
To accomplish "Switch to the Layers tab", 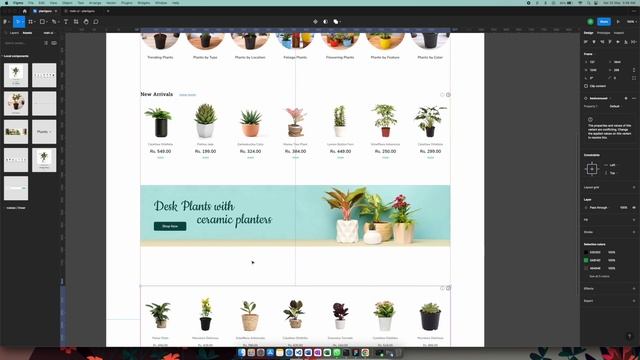I will click(14, 33).
